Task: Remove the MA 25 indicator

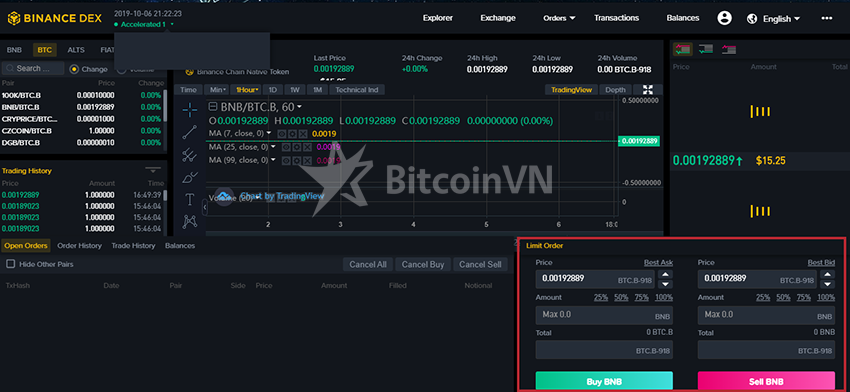Action: click(307, 147)
